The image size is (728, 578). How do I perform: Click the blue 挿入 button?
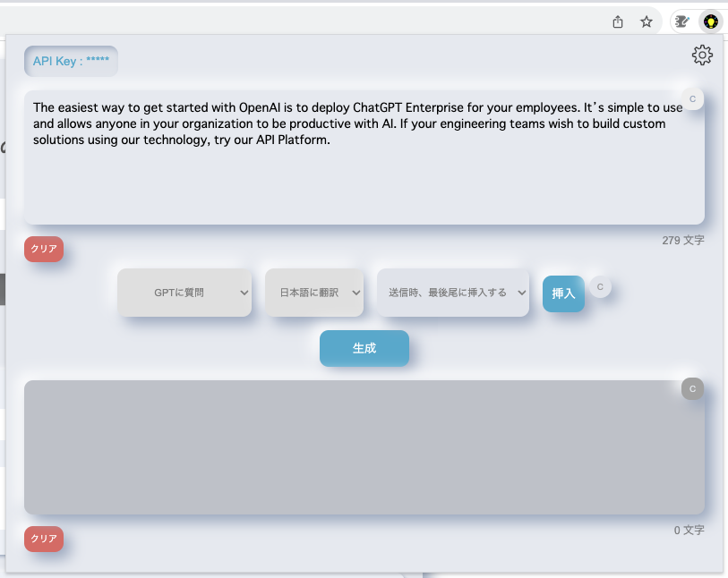[x=563, y=293]
